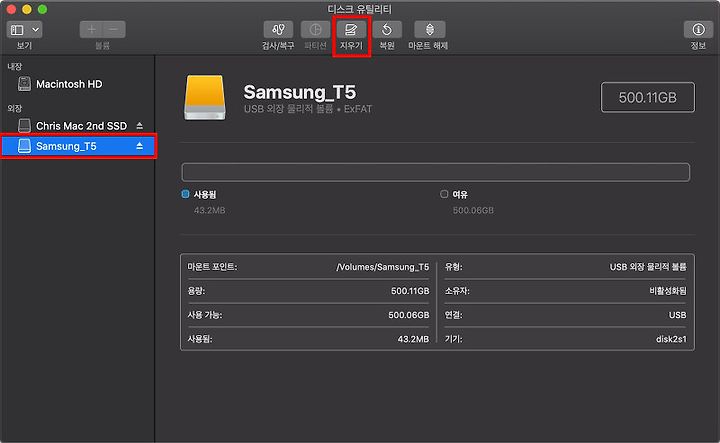Click the Erase (지우기) toolbar icon
720x443 pixels.
click(351, 30)
